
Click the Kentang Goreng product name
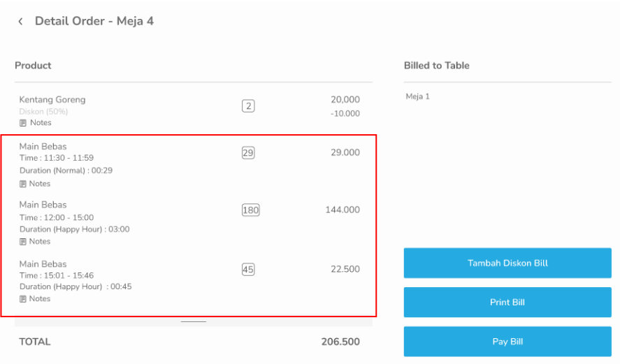point(52,100)
